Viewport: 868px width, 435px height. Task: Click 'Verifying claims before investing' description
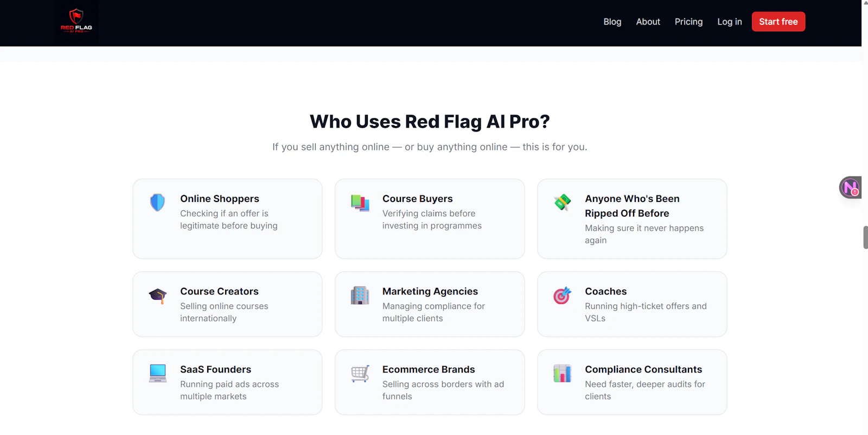click(x=432, y=219)
